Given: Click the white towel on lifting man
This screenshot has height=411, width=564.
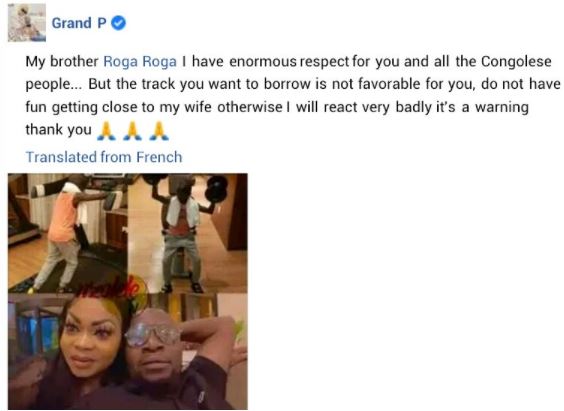Looking at the screenshot, I should click(183, 213).
